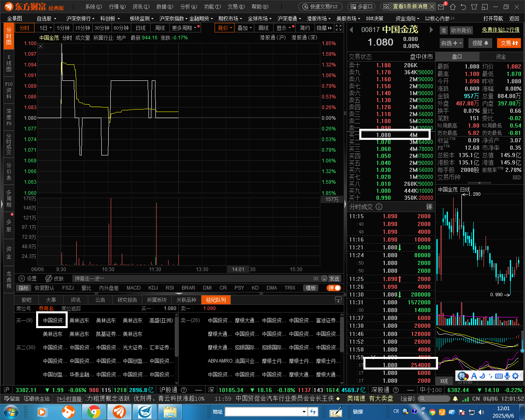Collapse bottom panel download-arrow icon
The width and height of the screenshot is (525, 420).
click(x=338, y=300)
